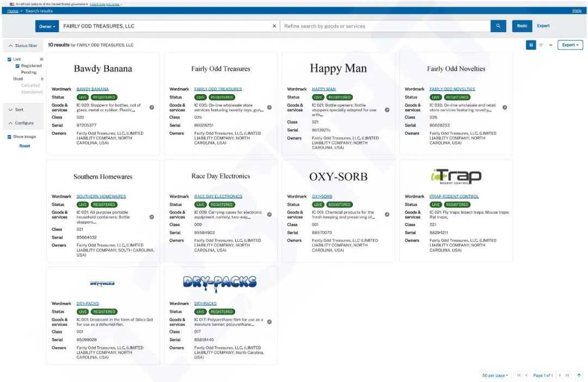Select the Expert search mode
588x382 pixels.
point(543,26)
